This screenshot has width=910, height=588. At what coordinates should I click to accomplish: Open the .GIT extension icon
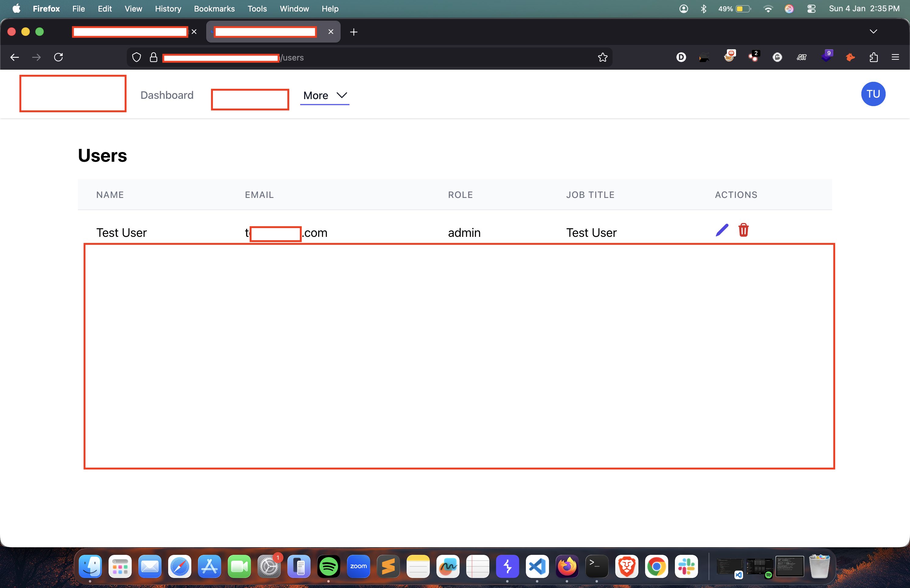point(801,57)
